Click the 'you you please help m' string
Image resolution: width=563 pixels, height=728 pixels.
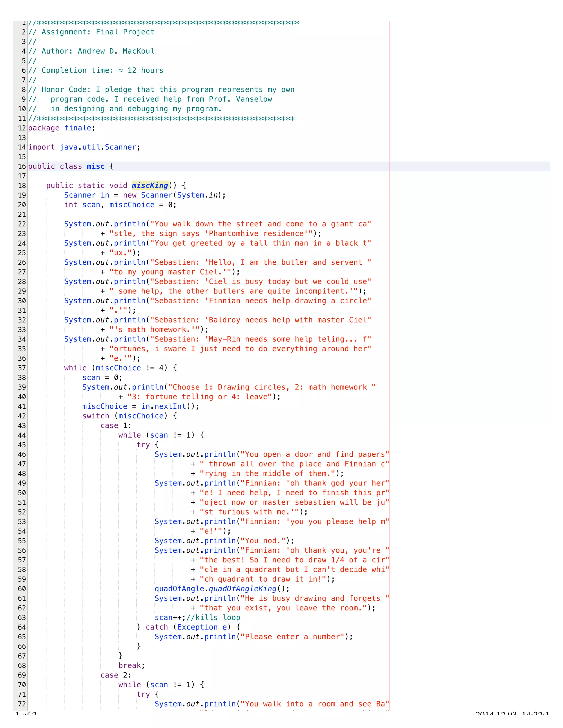click(314, 522)
